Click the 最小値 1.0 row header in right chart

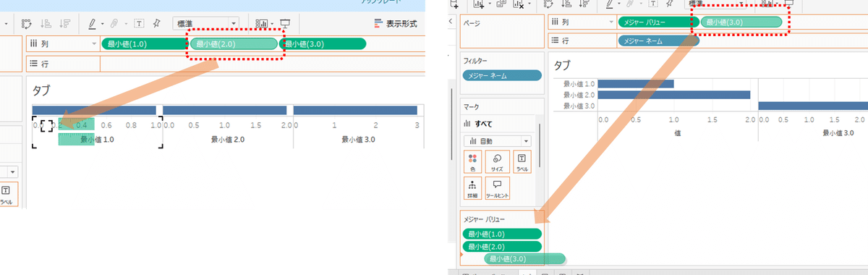(579, 84)
